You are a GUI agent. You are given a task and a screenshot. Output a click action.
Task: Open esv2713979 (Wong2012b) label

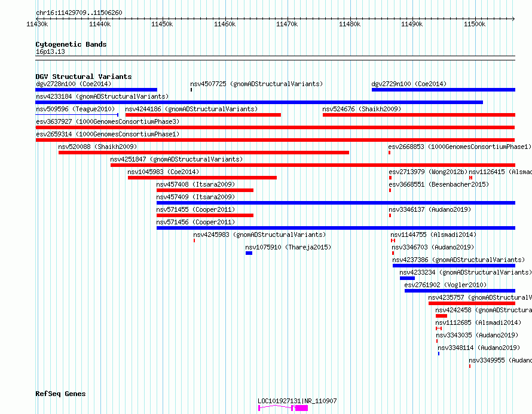[428, 172]
